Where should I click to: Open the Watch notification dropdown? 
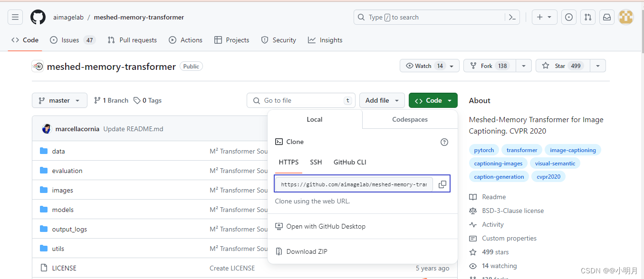430,66
